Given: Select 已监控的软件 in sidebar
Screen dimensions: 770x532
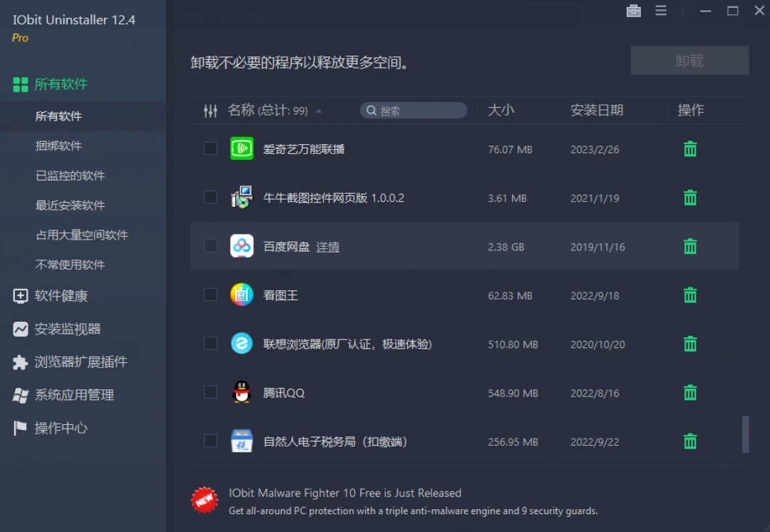Looking at the screenshot, I should [x=70, y=176].
